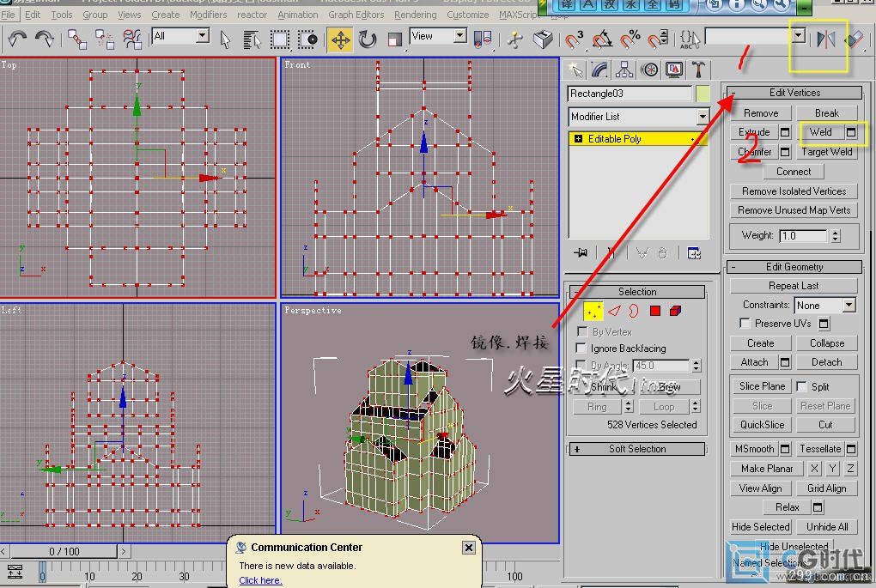
Task: Open the MSmooth settings box button
Action: click(x=785, y=448)
